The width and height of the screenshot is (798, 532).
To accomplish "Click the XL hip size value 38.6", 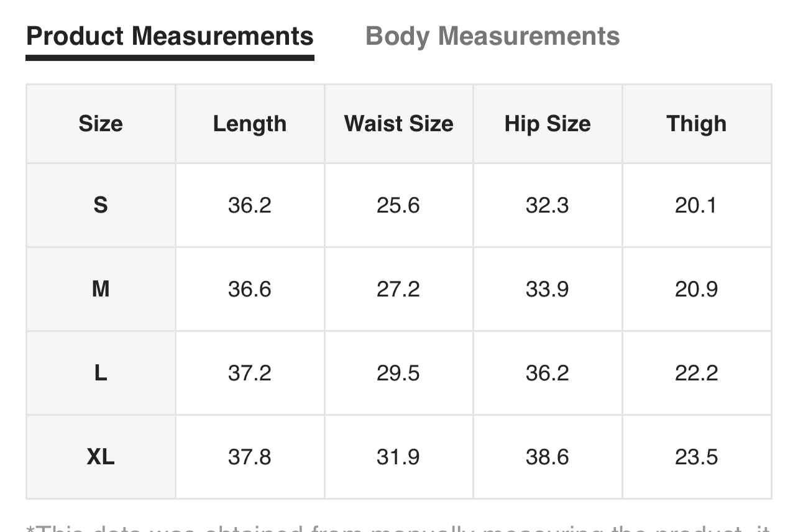I will 548,457.
